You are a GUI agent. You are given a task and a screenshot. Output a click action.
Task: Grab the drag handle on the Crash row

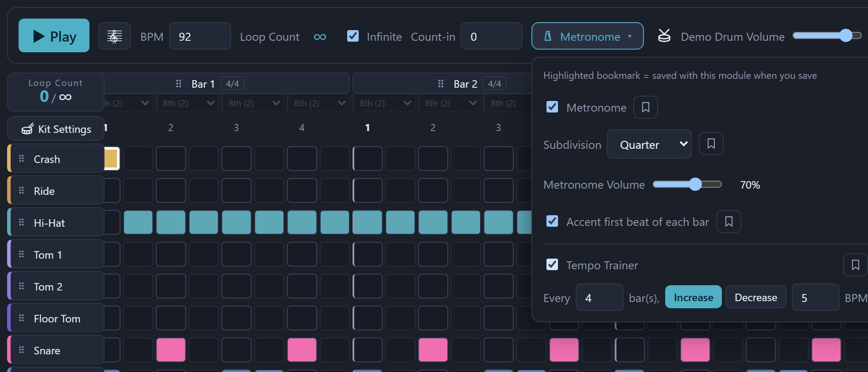pyautogui.click(x=21, y=158)
